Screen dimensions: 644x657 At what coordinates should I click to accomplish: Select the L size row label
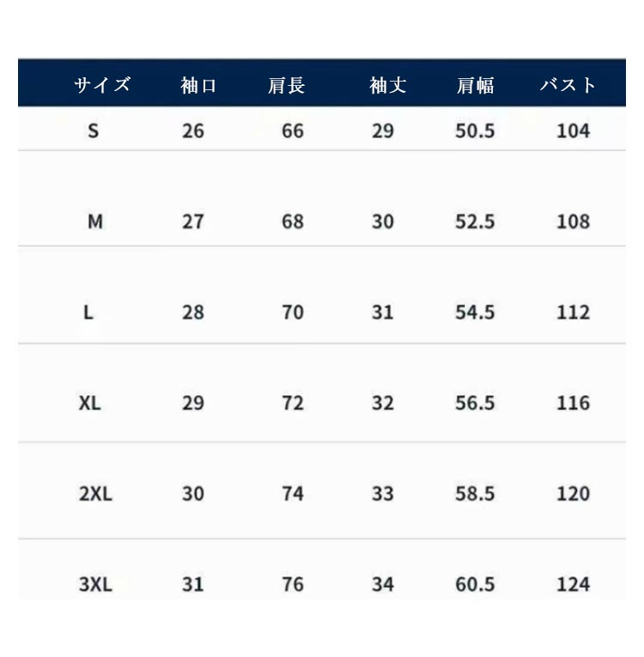(x=88, y=313)
